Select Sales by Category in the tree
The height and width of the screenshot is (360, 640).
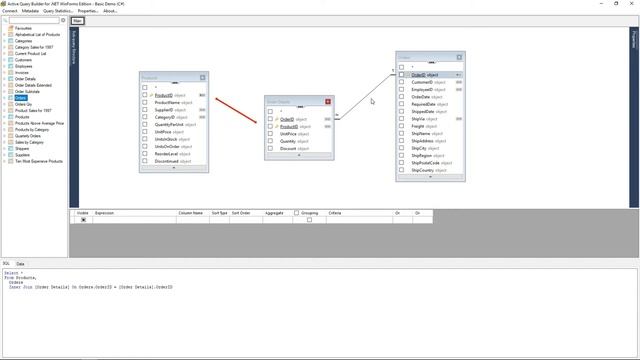(29, 142)
